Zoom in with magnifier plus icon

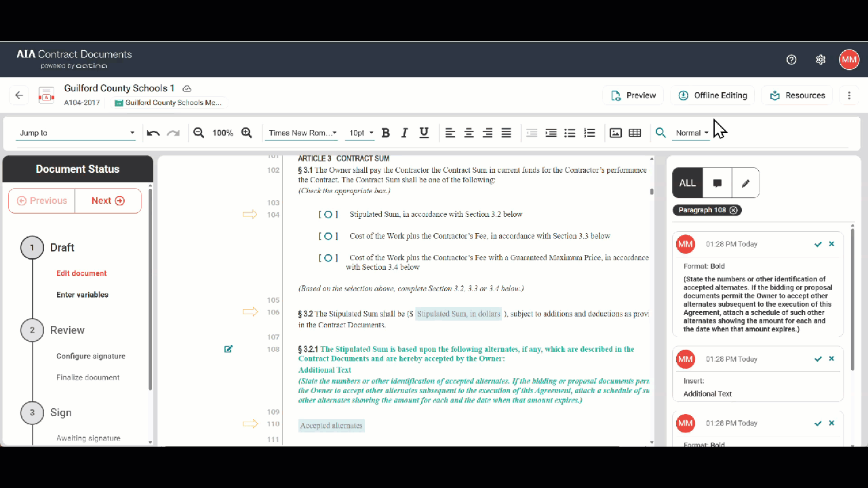pyautogui.click(x=247, y=133)
